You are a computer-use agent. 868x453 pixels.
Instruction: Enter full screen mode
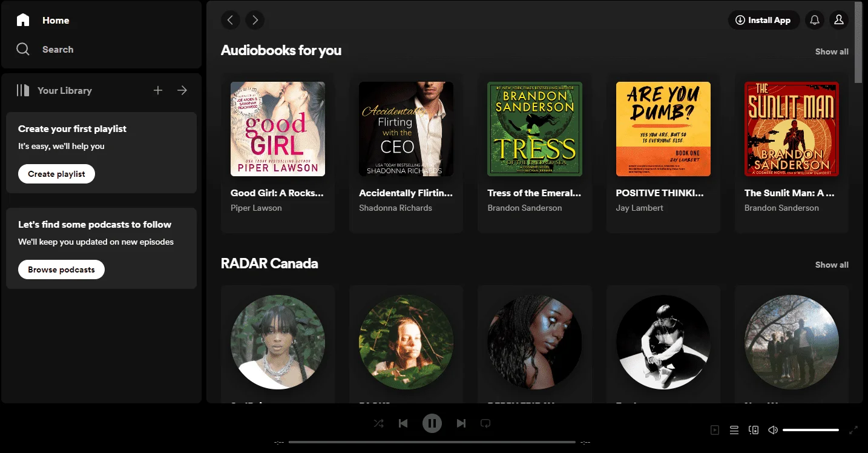point(853,430)
